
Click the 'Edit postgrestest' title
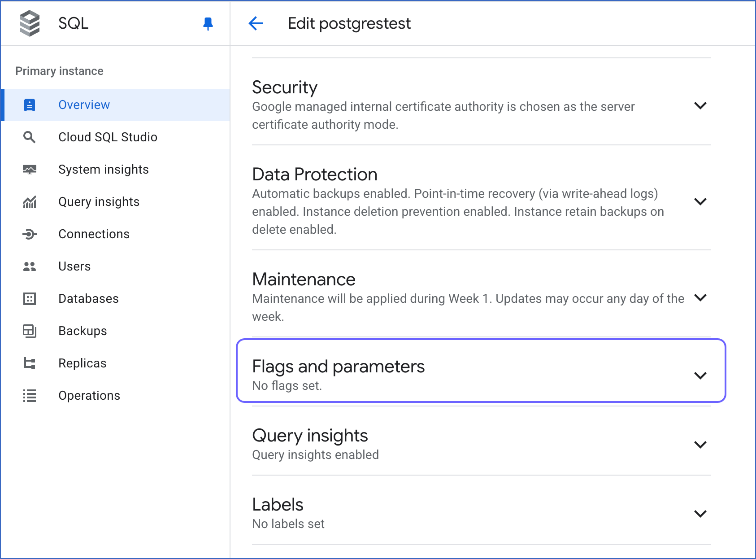tap(349, 23)
